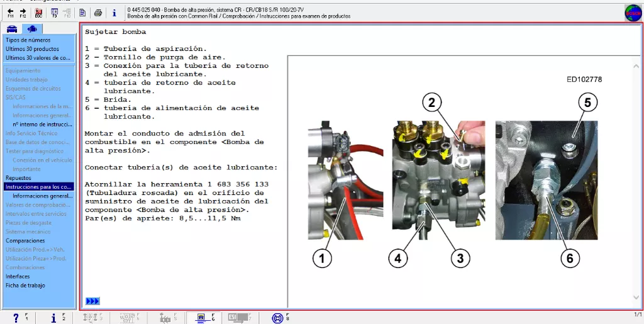
Task: Click the blue info toolbar icon
Action: 114,13
